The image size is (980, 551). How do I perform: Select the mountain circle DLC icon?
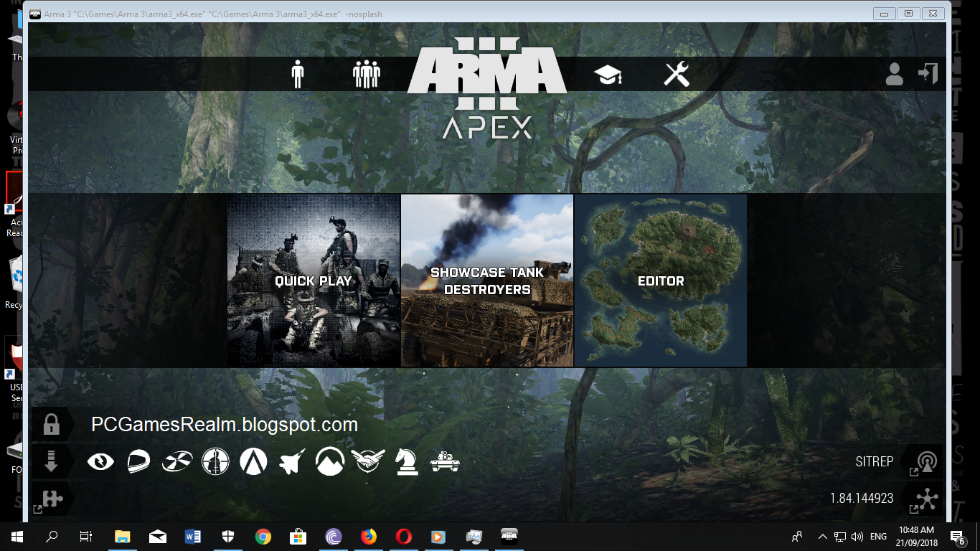330,461
